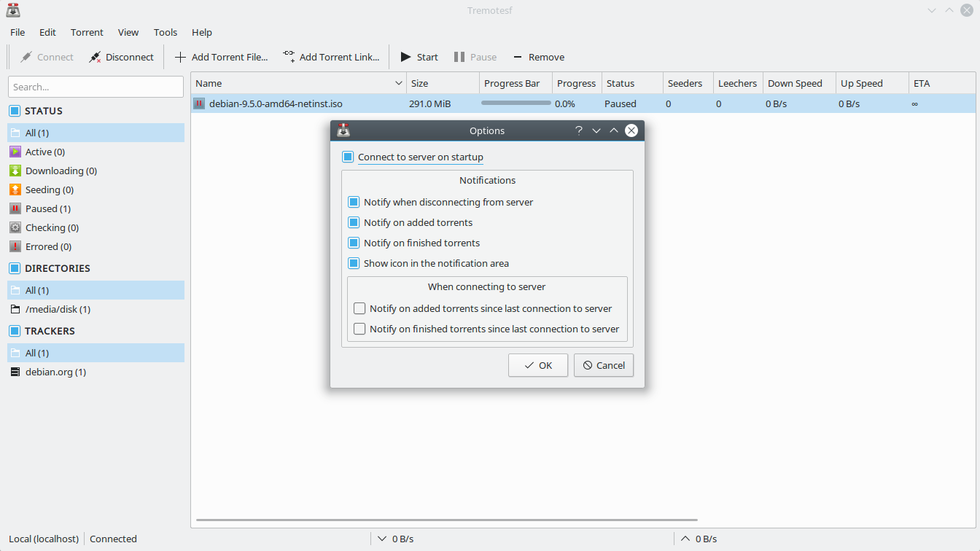Click the Remove minus icon in toolbar
The image size is (980, 551).
tap(518, 57)
